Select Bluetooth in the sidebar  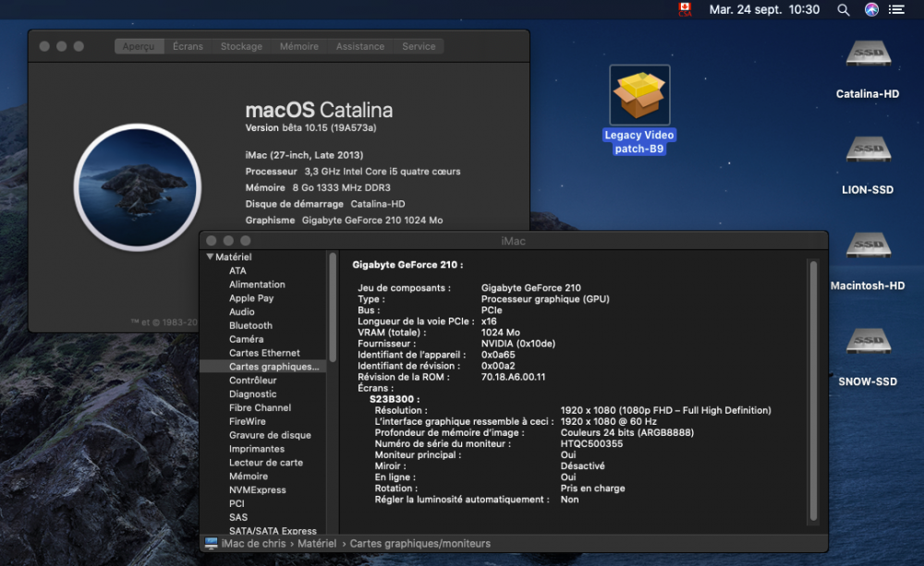tap(250, 325)
